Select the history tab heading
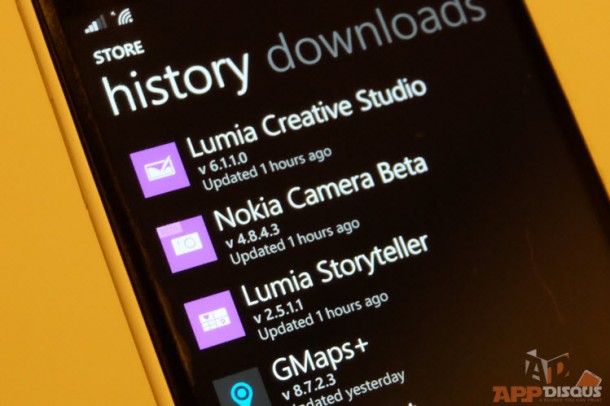 (177, 82)
